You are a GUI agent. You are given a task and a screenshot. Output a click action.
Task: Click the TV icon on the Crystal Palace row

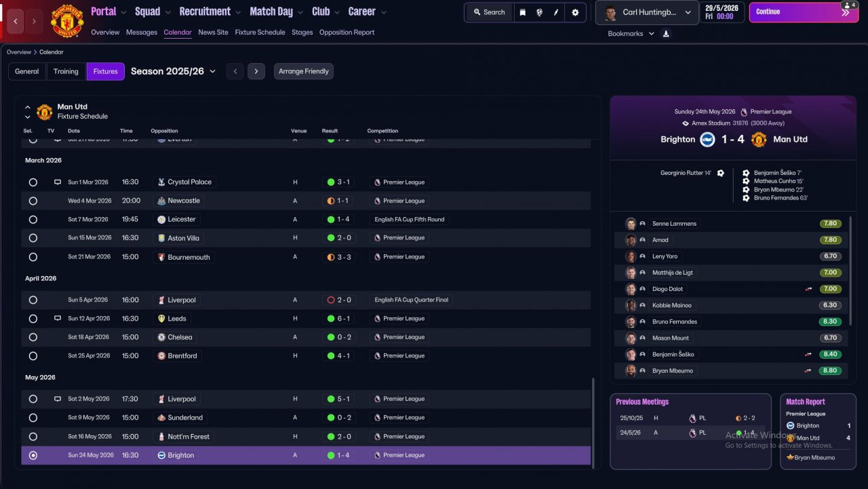[x=58, y=182]
